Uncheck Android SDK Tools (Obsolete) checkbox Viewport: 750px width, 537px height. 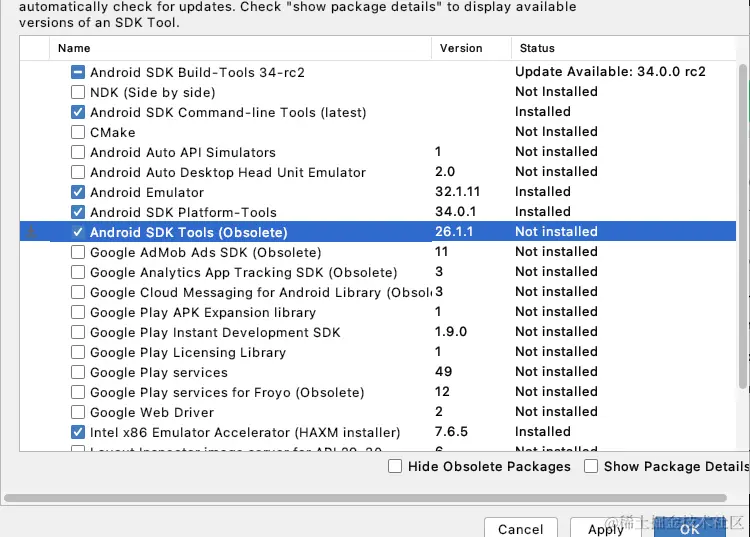tap(77, 232)
